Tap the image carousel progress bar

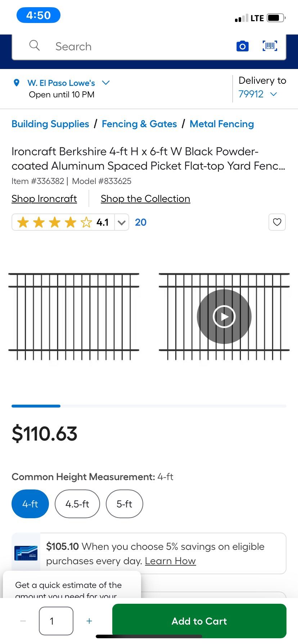pos(149,406)
